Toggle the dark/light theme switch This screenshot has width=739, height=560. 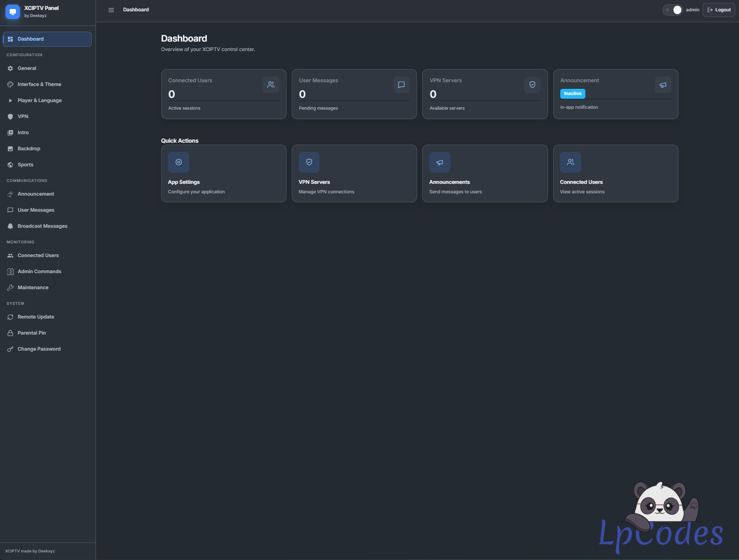tap(673, 10)
